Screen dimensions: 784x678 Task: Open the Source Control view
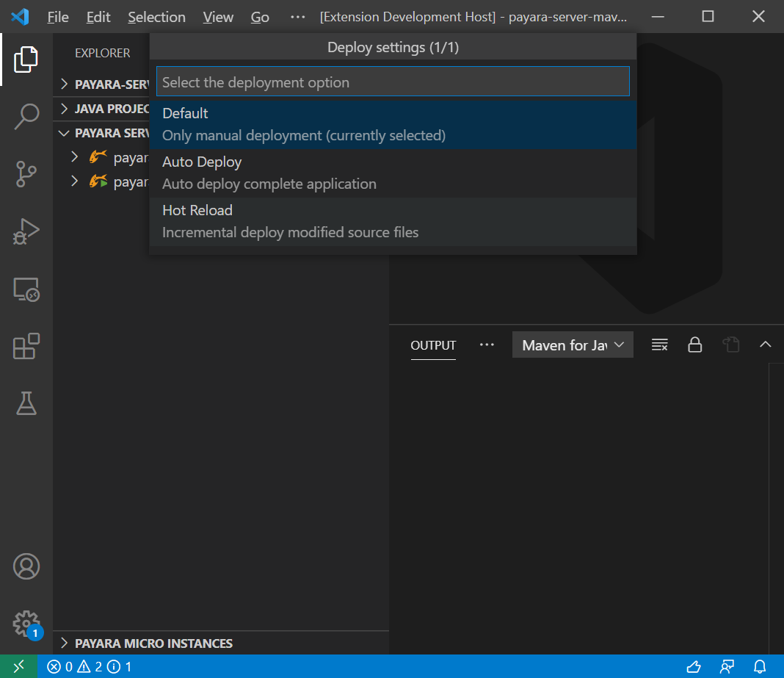[26, 174]
